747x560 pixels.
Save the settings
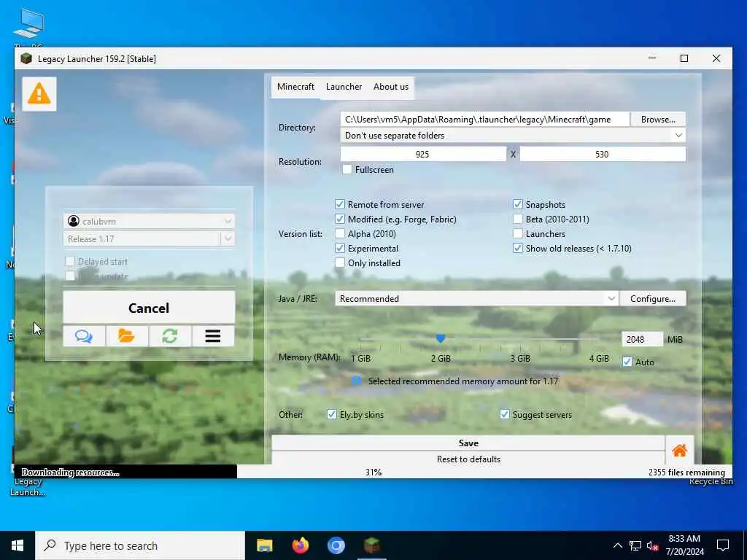pyautogui.click(x=468, y=443)
